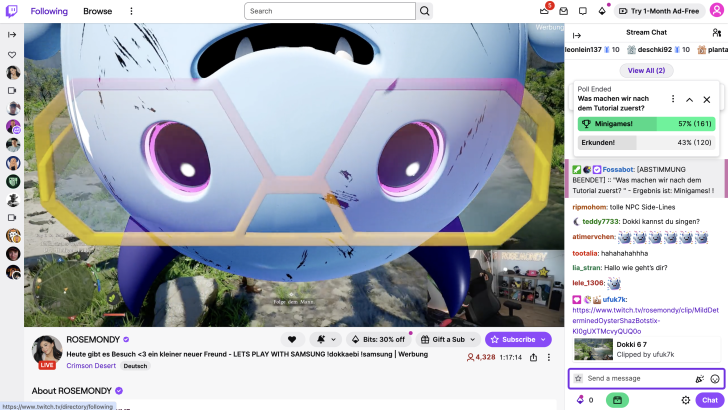Screen dimensions: 728x410
Task: Open the Dokki 6 7 clip thumbnail
Action: pos(593,349)
